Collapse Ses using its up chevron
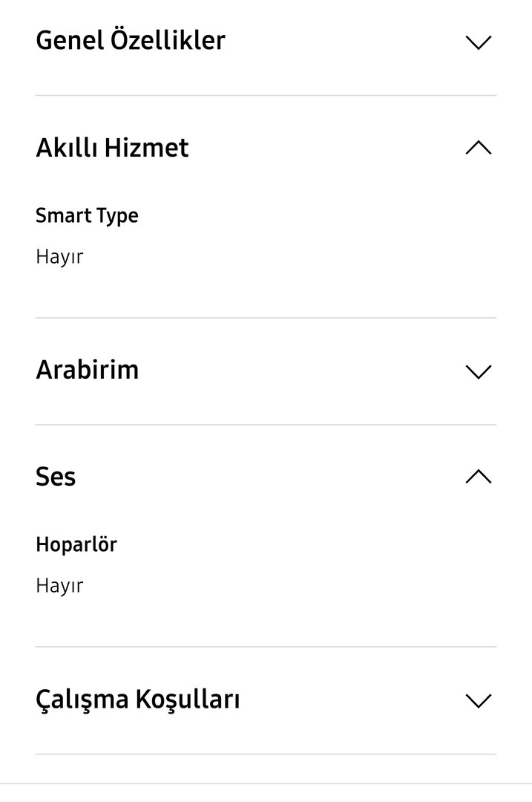 click(x=479, y=477)
